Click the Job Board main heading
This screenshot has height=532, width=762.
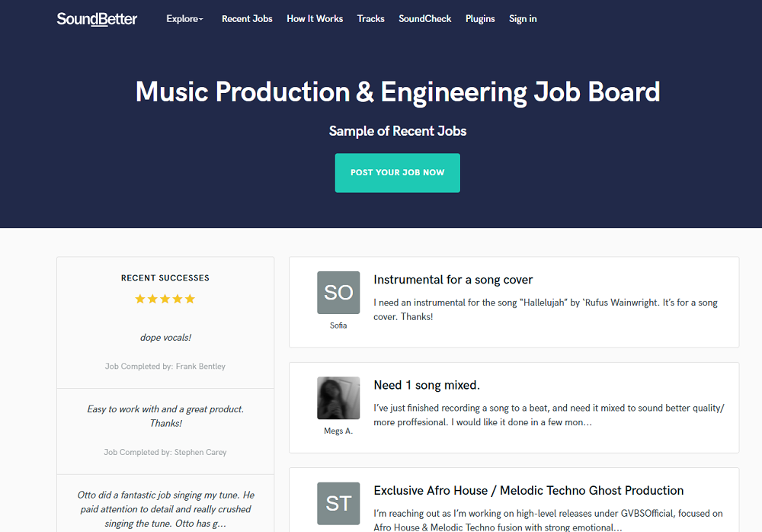click(x=398, y=92)
